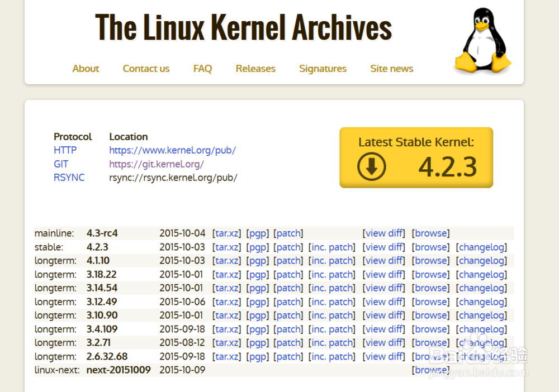Click the Latest Stable Kernel 4.2.3 button
Viewport: 559px width, 392px height.
coord(416,157)
